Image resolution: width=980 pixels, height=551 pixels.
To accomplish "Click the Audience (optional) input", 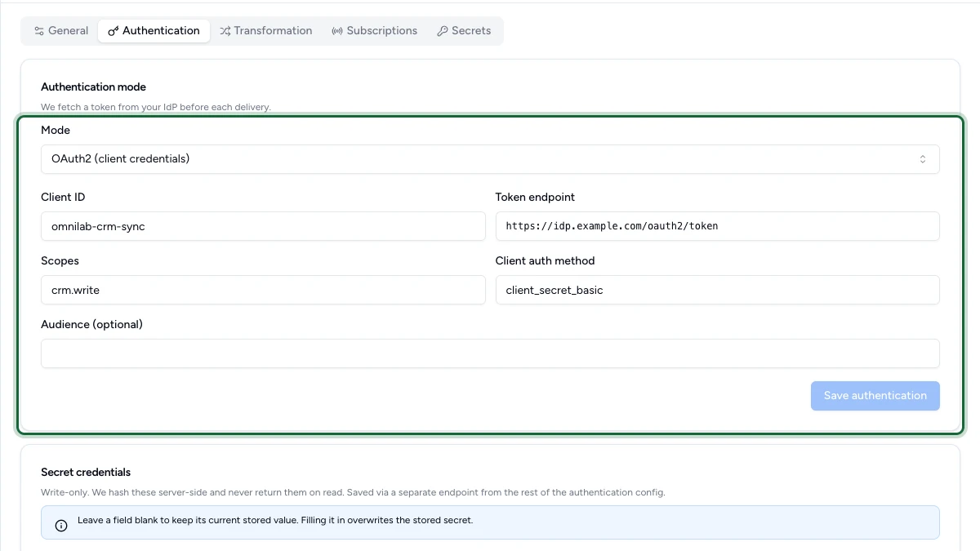I will click(490, 353).
